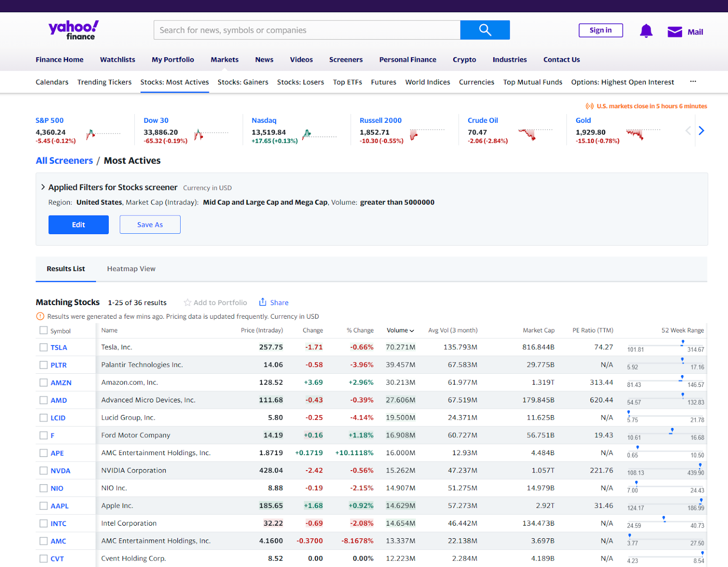Click the Add to Portfolio star

(x=187, y=302)
